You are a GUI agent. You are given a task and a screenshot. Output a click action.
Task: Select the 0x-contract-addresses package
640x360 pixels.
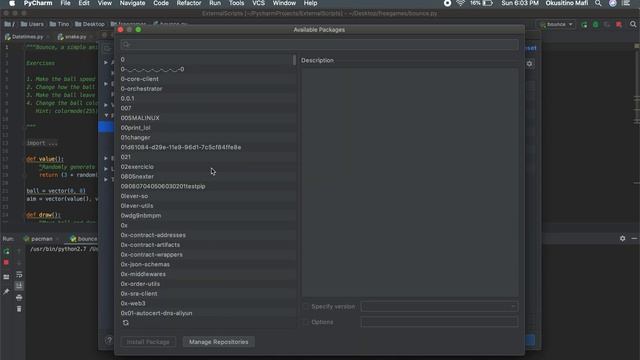[207, 235]
